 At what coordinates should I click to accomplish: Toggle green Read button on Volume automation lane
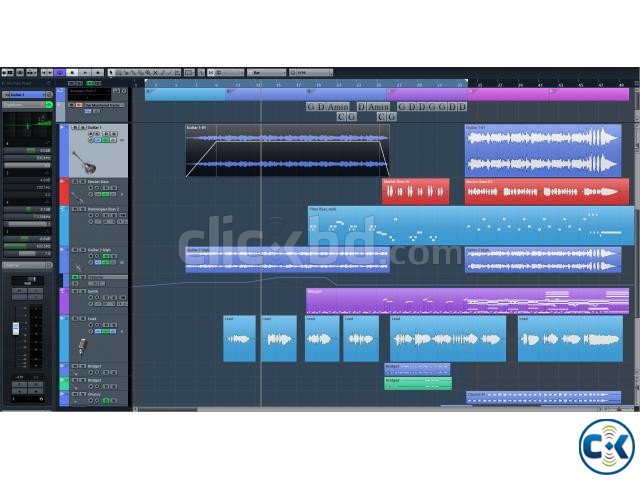(x=75, y=277)
